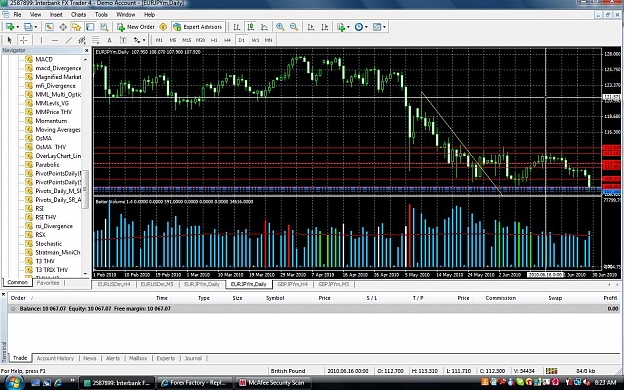625x390 pixels.
Task: Select the horizontal line tool
Action: [x=55, y=40]
